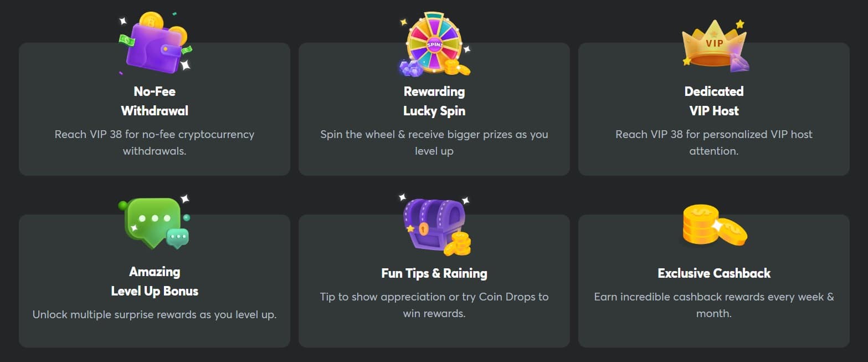Select the Dedicated VIP Host heading
This screenshot has width=868, height=362.
(714, 101)
